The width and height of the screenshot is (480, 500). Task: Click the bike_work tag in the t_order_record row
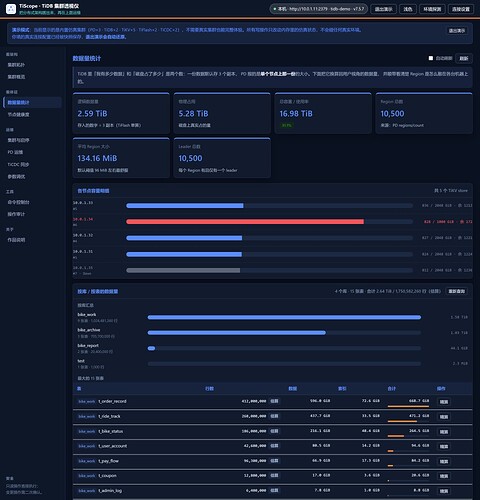point(87,401)
